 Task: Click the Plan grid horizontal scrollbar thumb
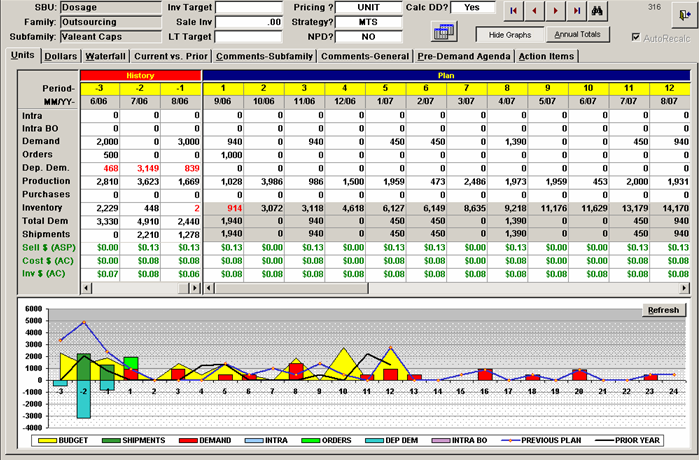click(x=292, y=288)
